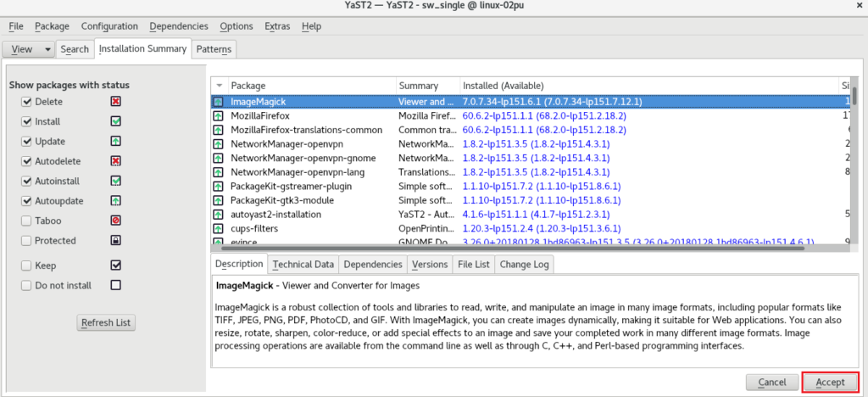Screen dimensions: 868x397
Task: Click the Autodelete legend icon
Action: coord(115,161)
